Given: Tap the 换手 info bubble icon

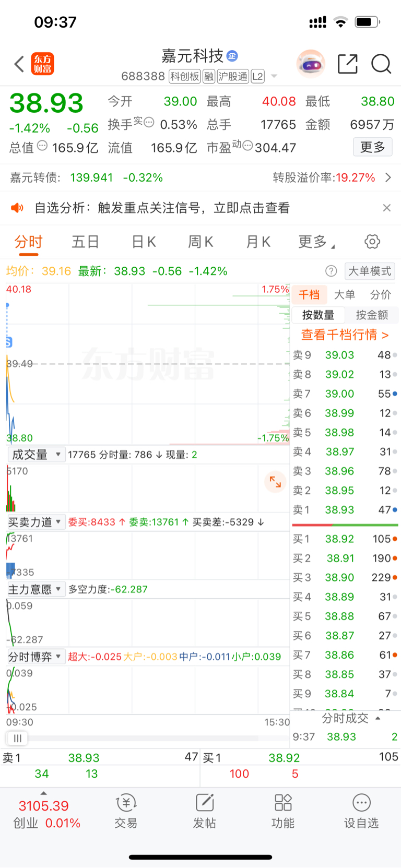Looking at the screenshot, I should click(149, 123).
